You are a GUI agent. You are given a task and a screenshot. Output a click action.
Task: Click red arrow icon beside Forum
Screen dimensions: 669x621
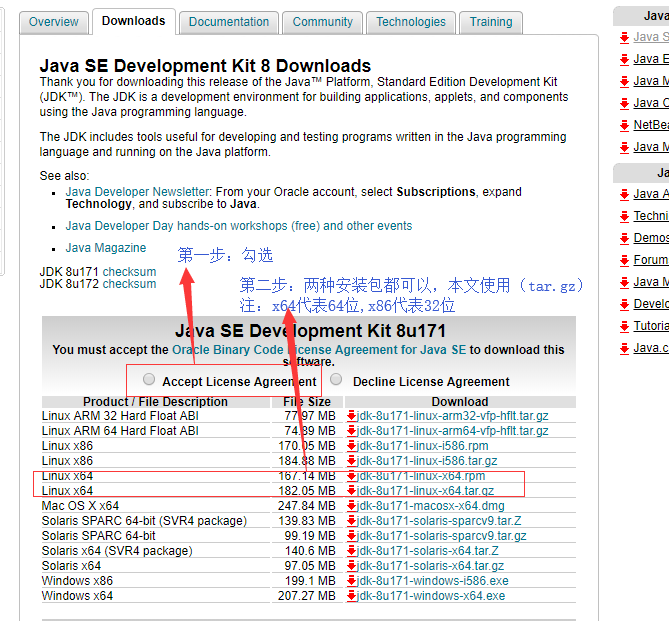625,260
